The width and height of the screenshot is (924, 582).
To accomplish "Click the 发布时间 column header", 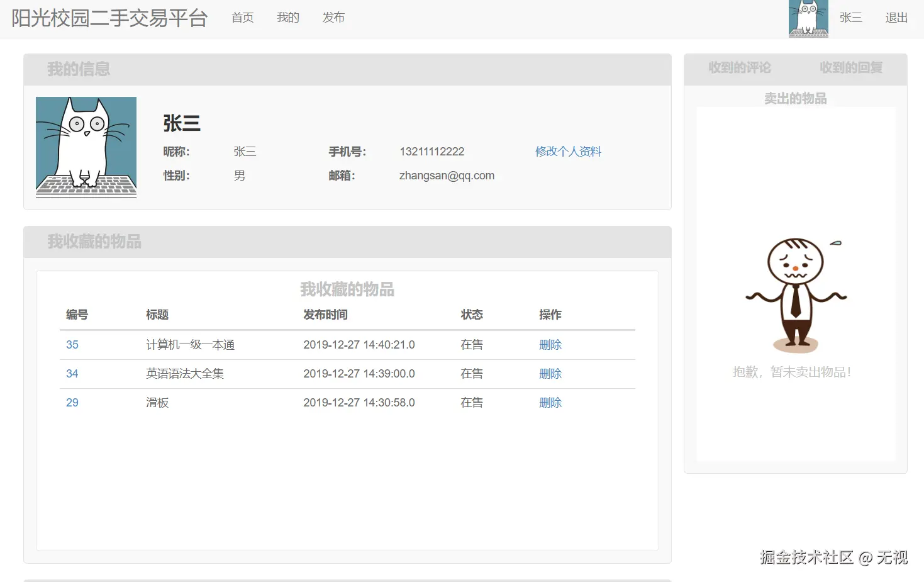I will [325, 315].
